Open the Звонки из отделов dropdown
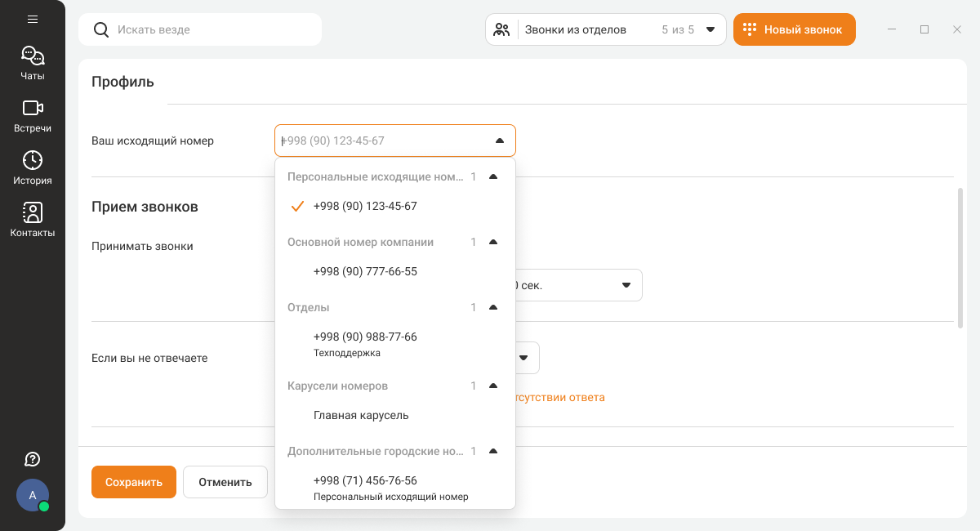 pyautogui.click(x=710, y=29)
